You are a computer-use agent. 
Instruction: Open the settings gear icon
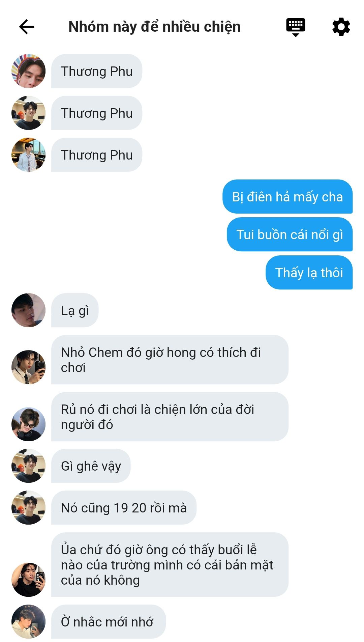pos(341,27)
